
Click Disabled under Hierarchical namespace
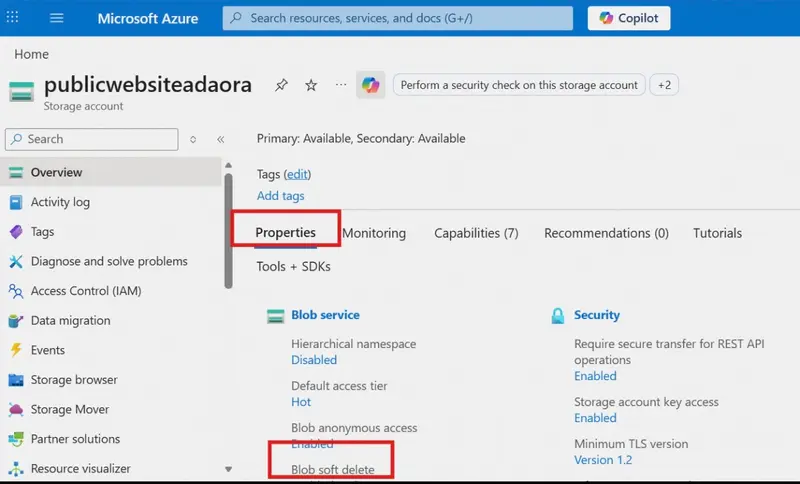click(314, 360)
